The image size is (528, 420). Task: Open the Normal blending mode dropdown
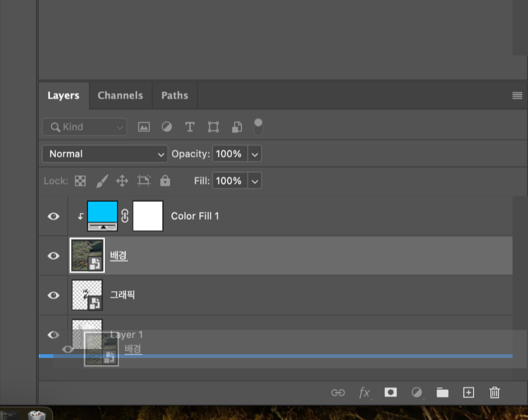click(105, 154)
